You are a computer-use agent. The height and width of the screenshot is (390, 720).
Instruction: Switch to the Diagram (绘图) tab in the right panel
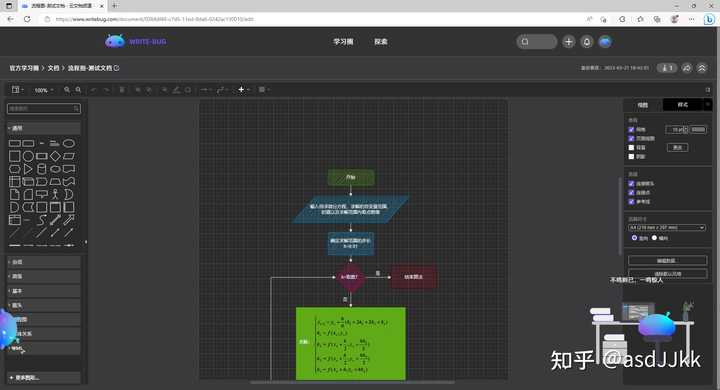643,105
